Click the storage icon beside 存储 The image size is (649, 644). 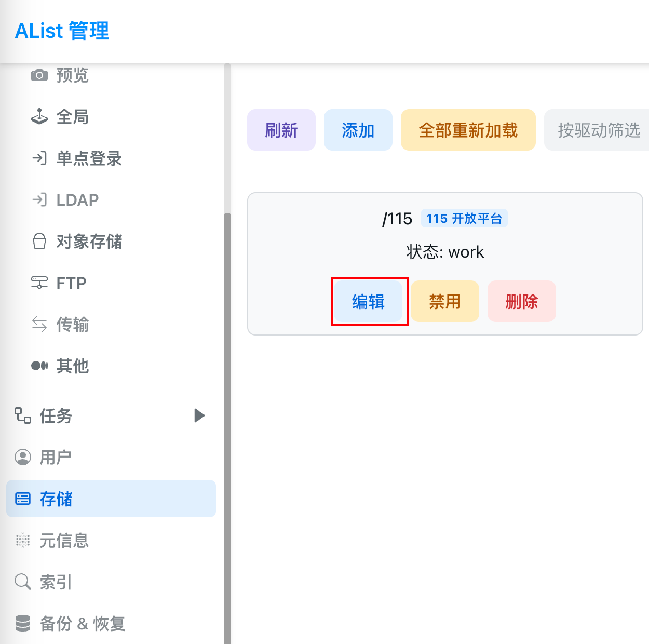pos(23,499)
